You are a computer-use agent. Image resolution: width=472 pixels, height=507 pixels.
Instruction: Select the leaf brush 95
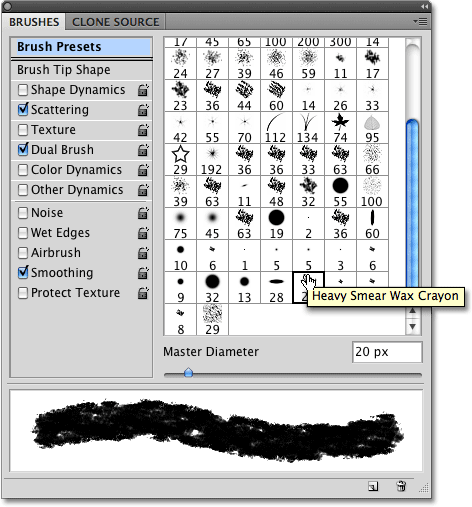tap(372, 128)
